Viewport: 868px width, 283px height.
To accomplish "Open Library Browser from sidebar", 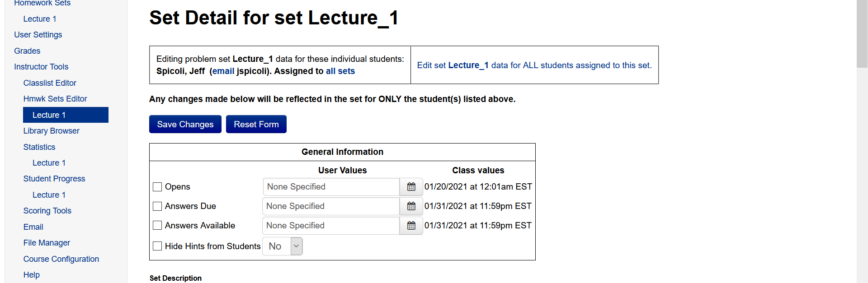I will 52,131.
